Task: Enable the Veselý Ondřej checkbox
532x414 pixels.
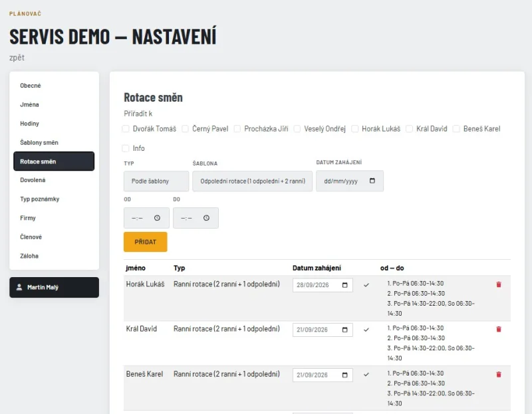Action: (297, 129)
